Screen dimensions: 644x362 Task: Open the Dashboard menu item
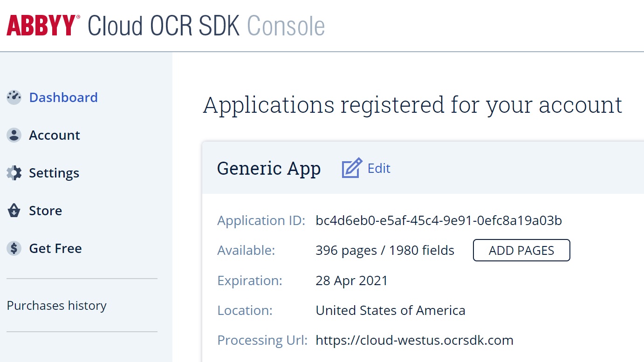pyautogui.click(x=63, y=97)
